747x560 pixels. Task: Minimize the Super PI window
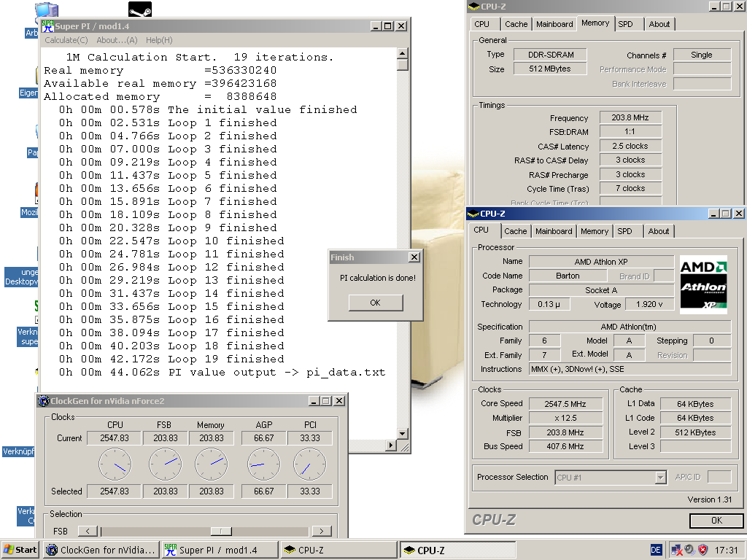[376, 26]
